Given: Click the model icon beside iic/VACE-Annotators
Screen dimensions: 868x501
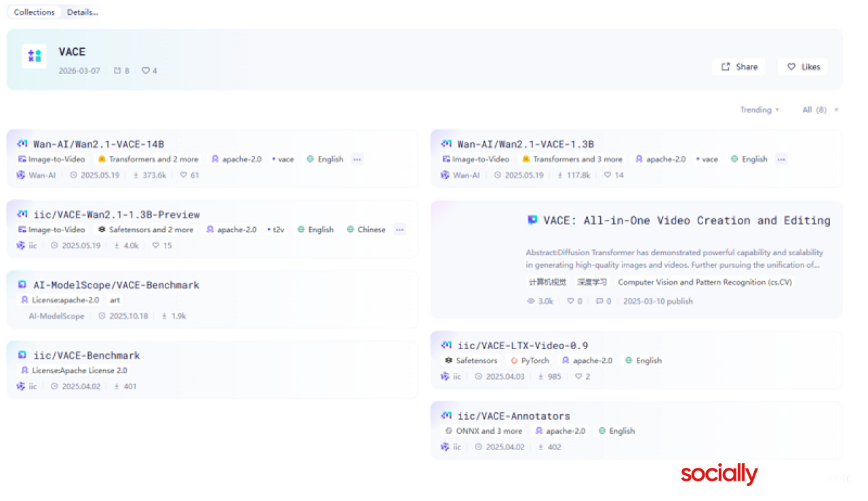Looking at the screenshot, I should coord(446,416).
